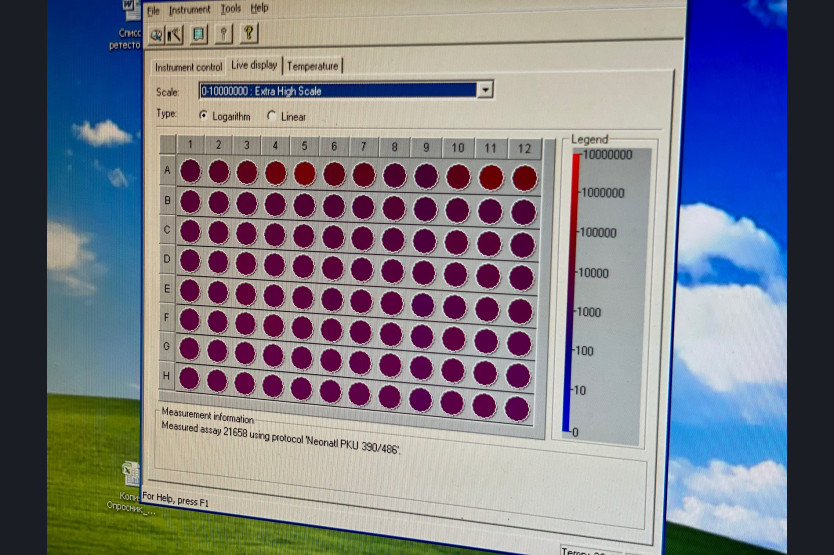Select well A12 on the plate

(x=524, y=178)
